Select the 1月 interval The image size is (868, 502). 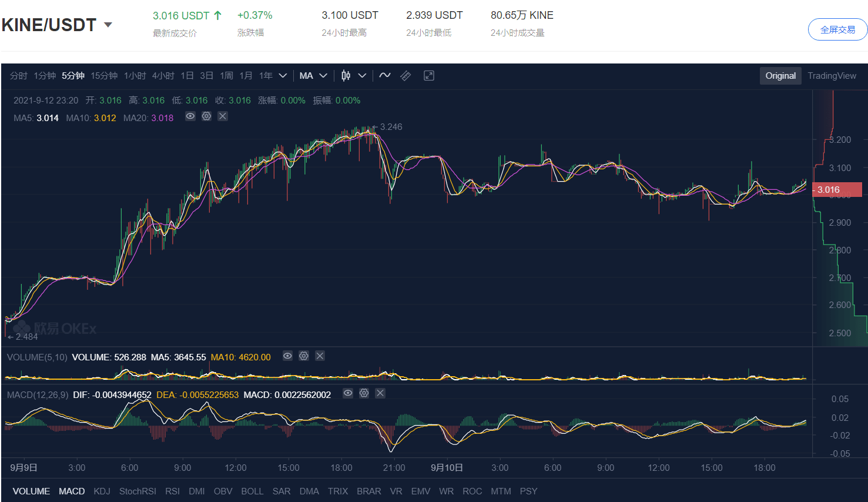click(x=246, y=76)
